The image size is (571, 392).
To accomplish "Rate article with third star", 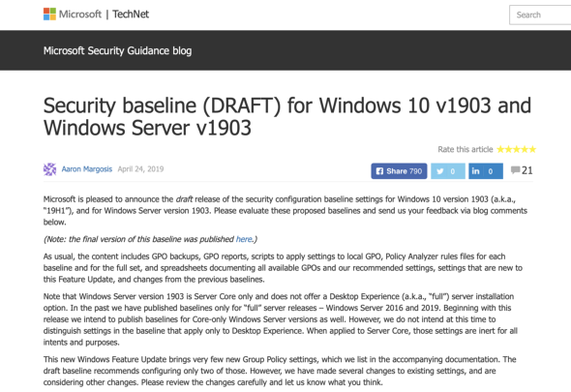I will (x=517, y=149).
